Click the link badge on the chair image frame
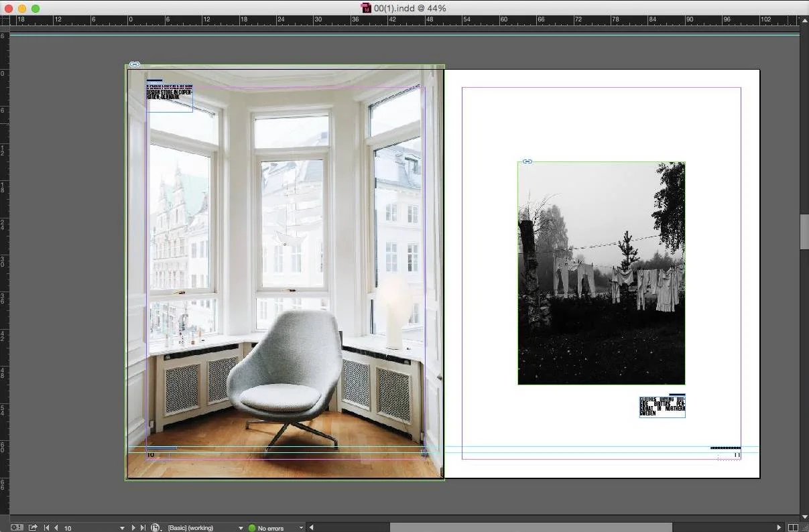Viewport: 809px width, 532px height. pos(135,64)
